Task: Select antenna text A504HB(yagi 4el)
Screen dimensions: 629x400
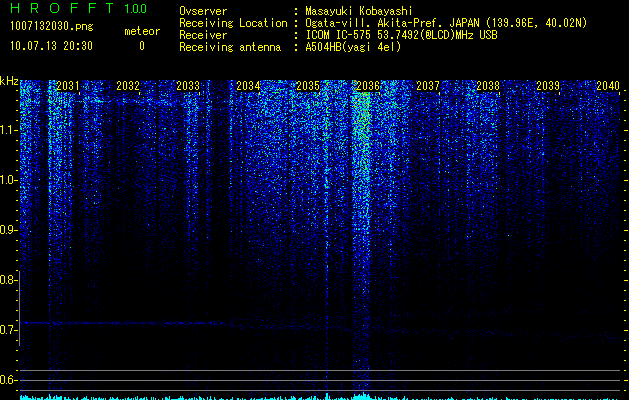Action: coord(353,47)
